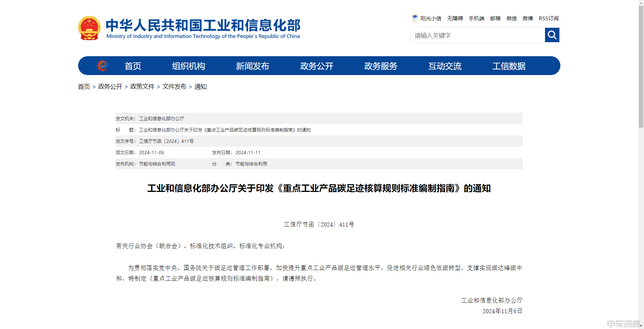Navigate to 工信数据 section
This screenshot has width=644, height=329.
pos(509,66)
